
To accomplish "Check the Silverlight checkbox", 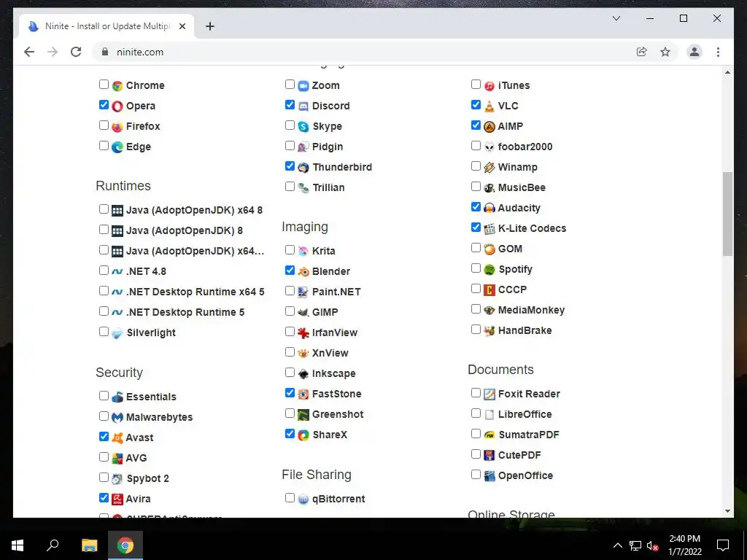I will (104, 331).
